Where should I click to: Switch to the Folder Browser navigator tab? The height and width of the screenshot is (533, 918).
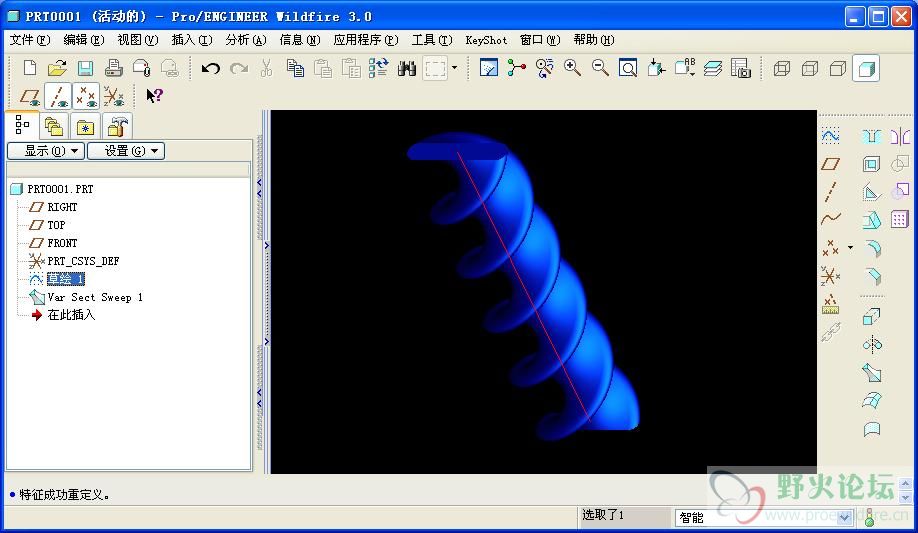click(x=54, y=127)
